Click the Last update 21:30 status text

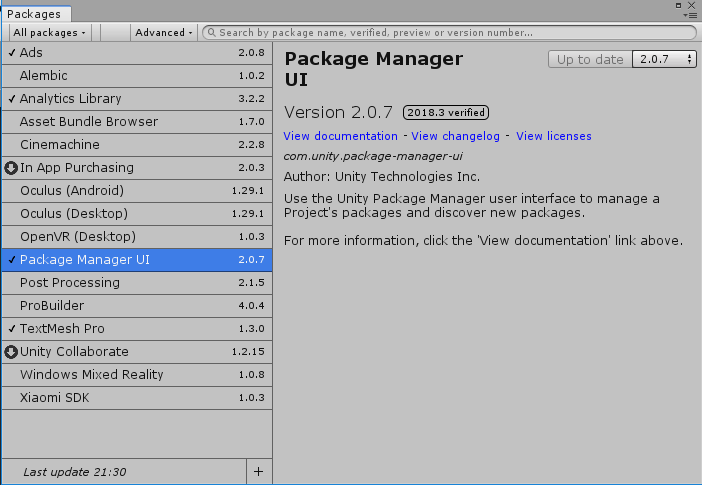point(75,472)
